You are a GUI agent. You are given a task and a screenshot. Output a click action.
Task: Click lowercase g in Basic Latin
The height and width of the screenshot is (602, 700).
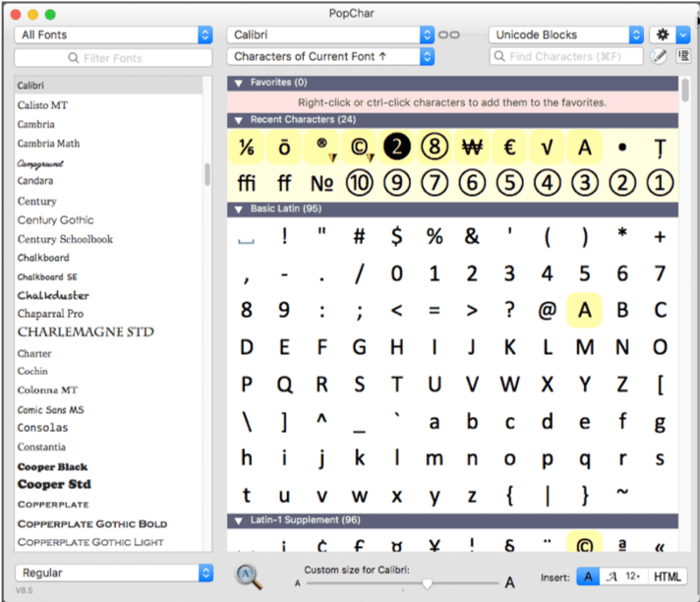click(660, 422)
